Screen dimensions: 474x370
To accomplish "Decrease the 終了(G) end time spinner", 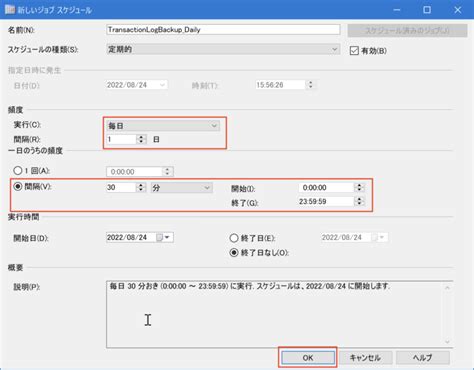I will [359, 204].
